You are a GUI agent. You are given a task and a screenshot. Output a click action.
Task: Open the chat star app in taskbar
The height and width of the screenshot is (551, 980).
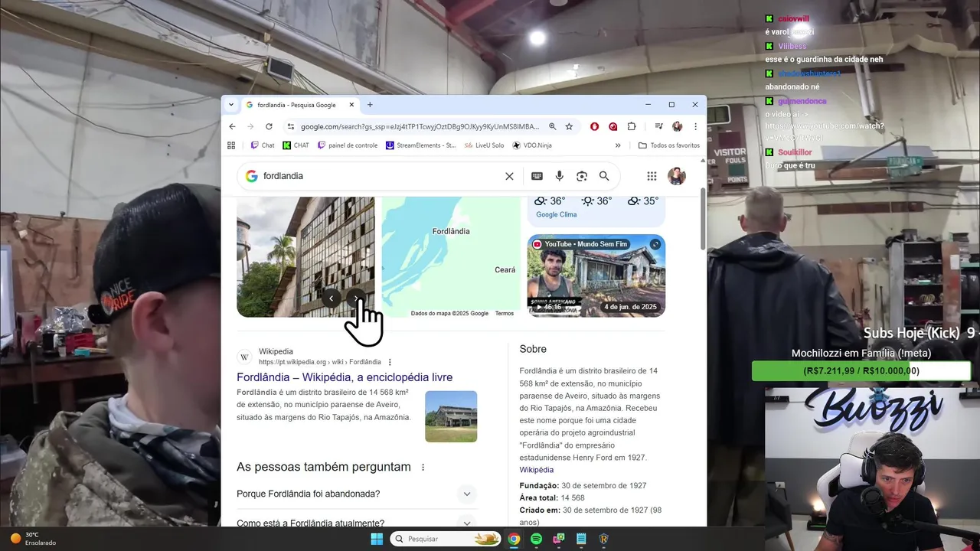[559, 539]
